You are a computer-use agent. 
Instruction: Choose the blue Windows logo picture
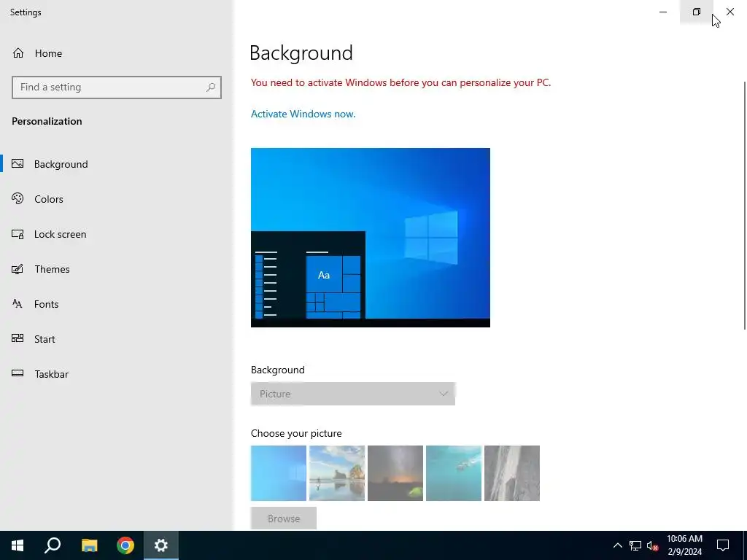point(279,473)
